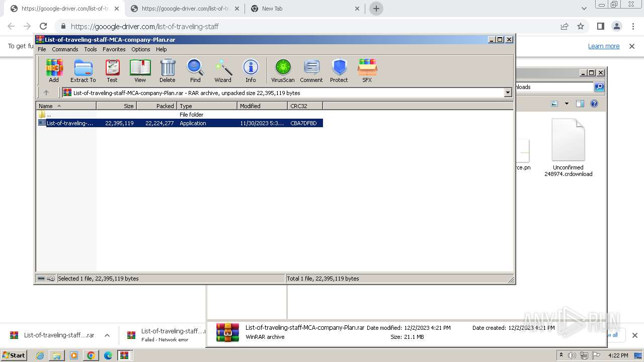Expand the tab search chevron in Chrome

click(x=584, y=9)
